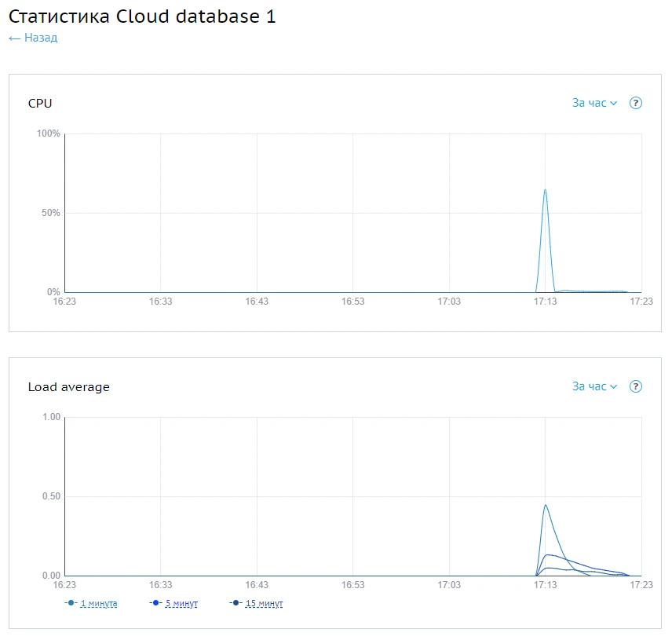
Task: Expand the chevron beside За час in Load average
Action: tap(614, 387)
